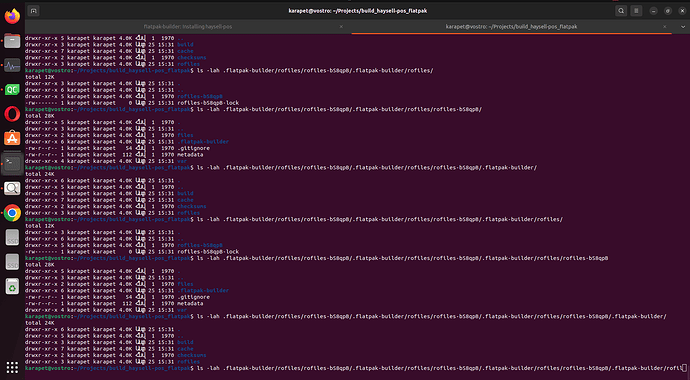Click the window title in the header bar
Viewport: 690px width, 380px height.
[358, 11]
